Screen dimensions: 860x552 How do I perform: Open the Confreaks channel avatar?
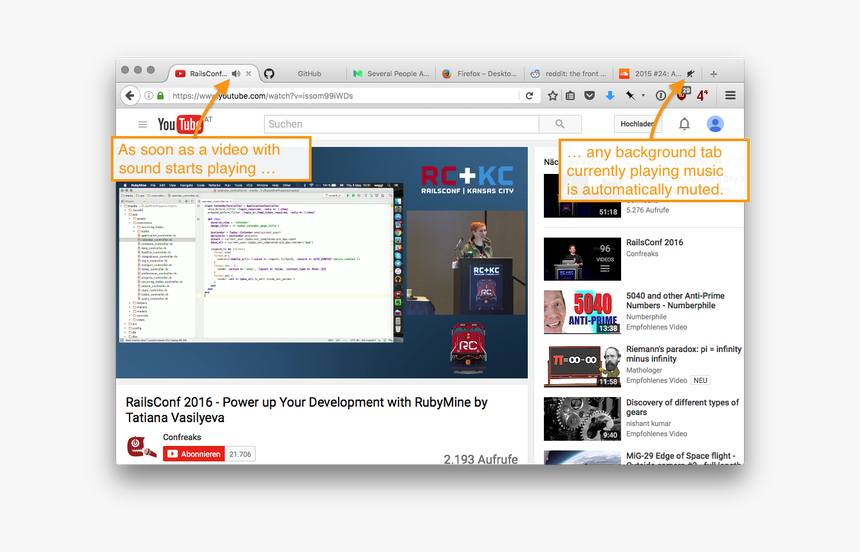[x=142, y=447]
